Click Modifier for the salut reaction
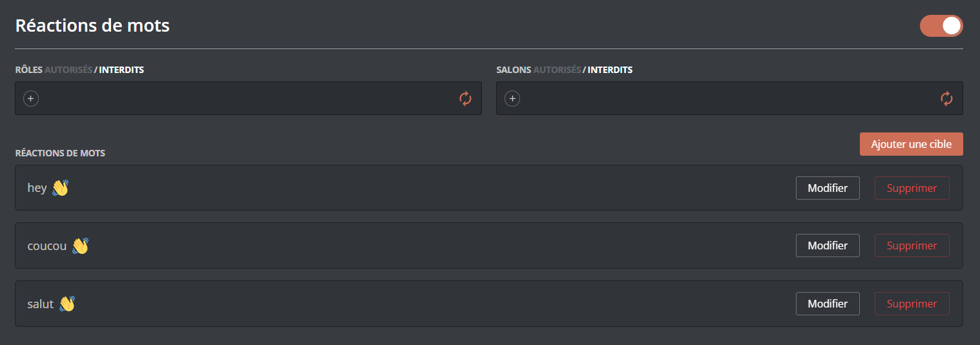 tap(828, 304)
